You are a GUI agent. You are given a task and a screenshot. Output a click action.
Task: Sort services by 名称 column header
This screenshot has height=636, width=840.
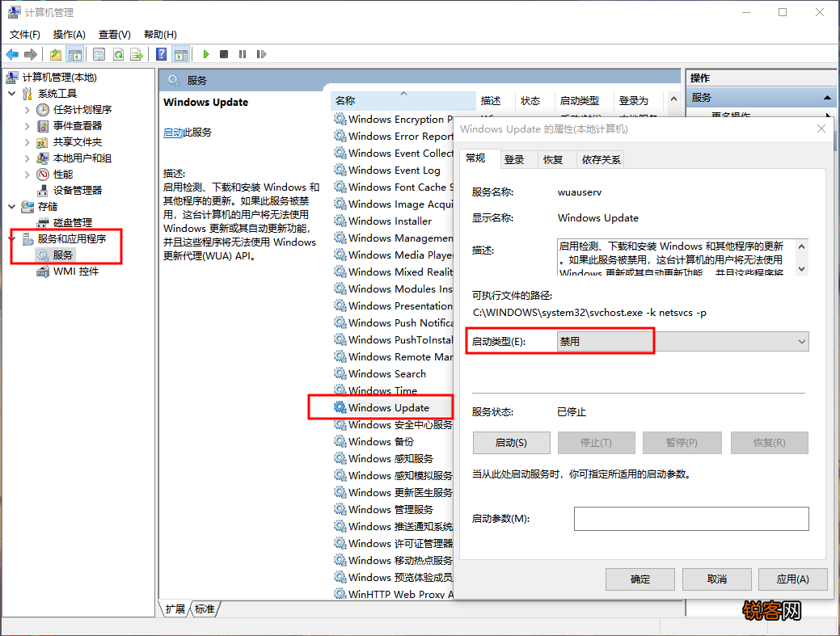(x=403, y=100)
